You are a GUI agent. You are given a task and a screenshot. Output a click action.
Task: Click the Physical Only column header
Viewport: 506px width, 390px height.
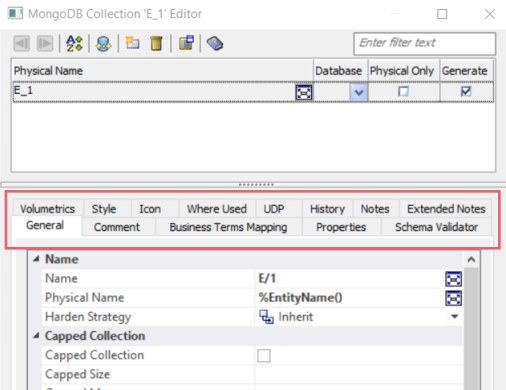click(x=404, y=71)
